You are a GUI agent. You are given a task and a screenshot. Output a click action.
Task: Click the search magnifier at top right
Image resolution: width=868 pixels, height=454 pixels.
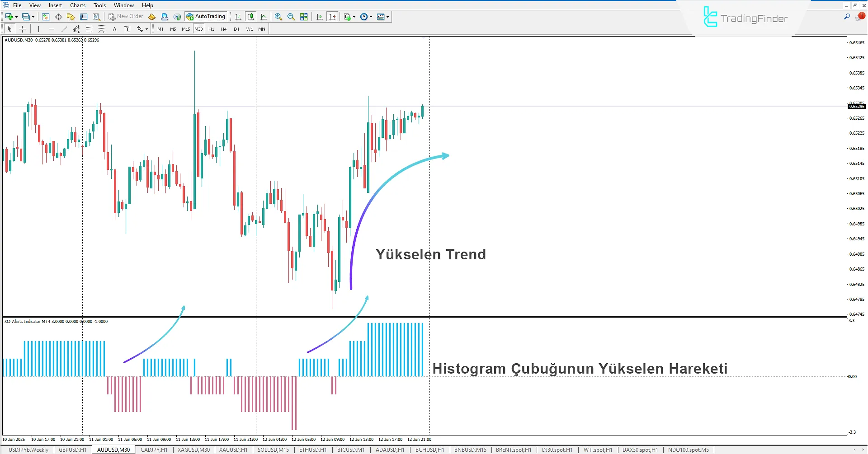point(848,16)
